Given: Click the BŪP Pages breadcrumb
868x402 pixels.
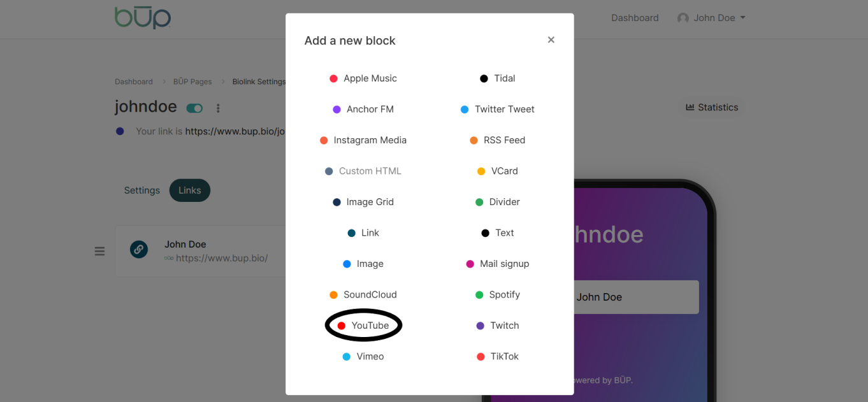Looking at the screenshot, I should (x=192, y=82).
